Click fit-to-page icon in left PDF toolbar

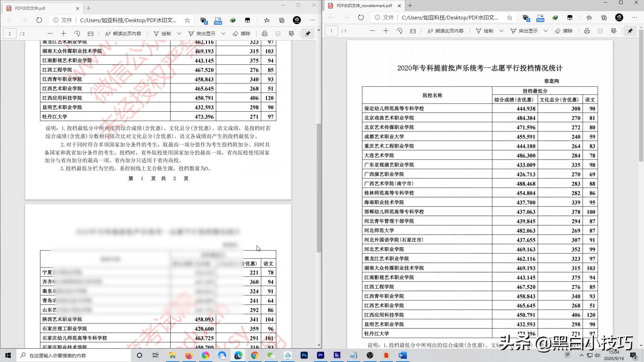(91, 34)
